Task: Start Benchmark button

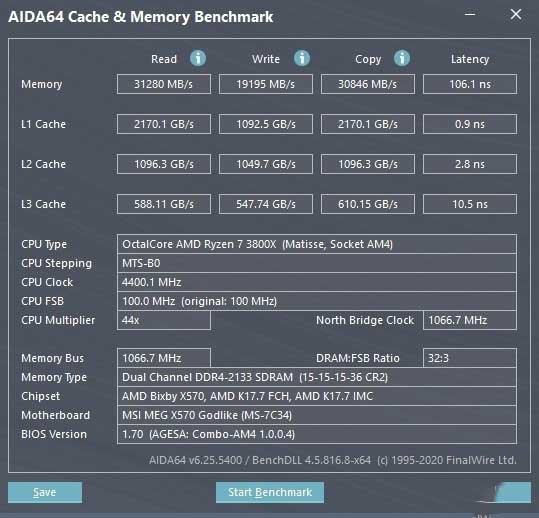Action: point(270,492)
